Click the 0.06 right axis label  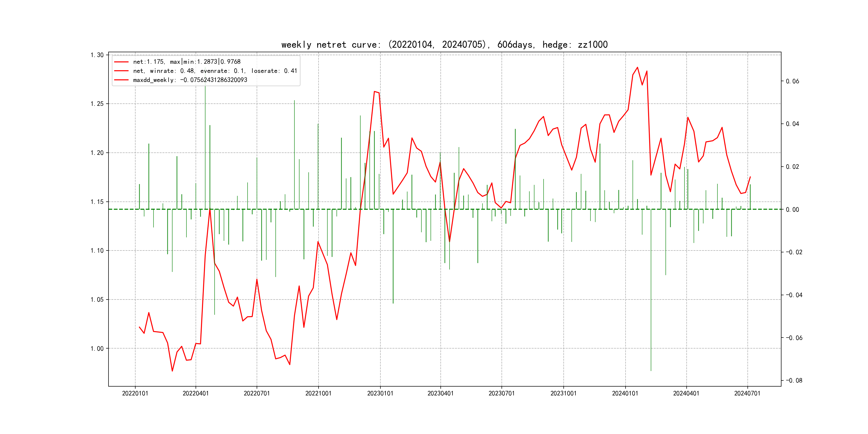(792, 81)
